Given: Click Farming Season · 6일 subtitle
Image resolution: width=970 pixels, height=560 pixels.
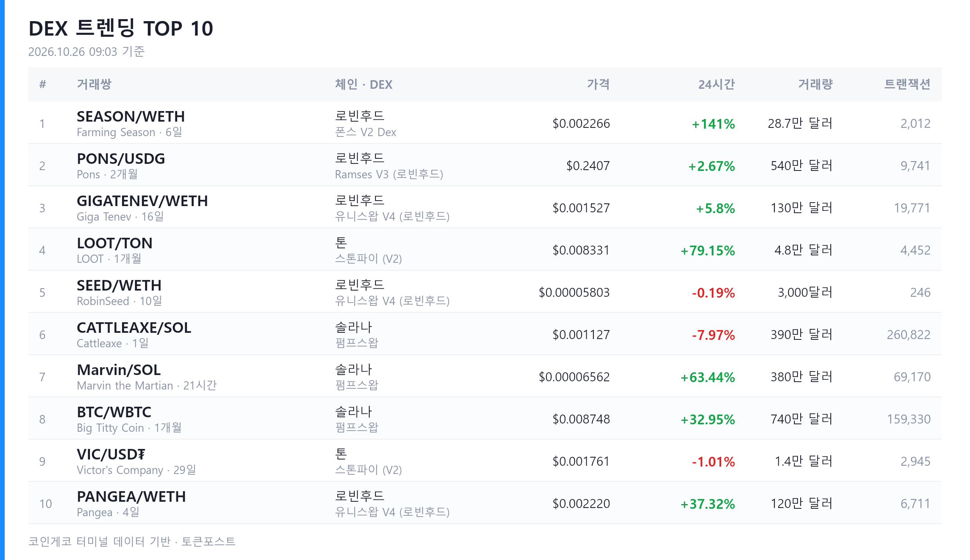Looking at the screenshot, I should 129,132.
